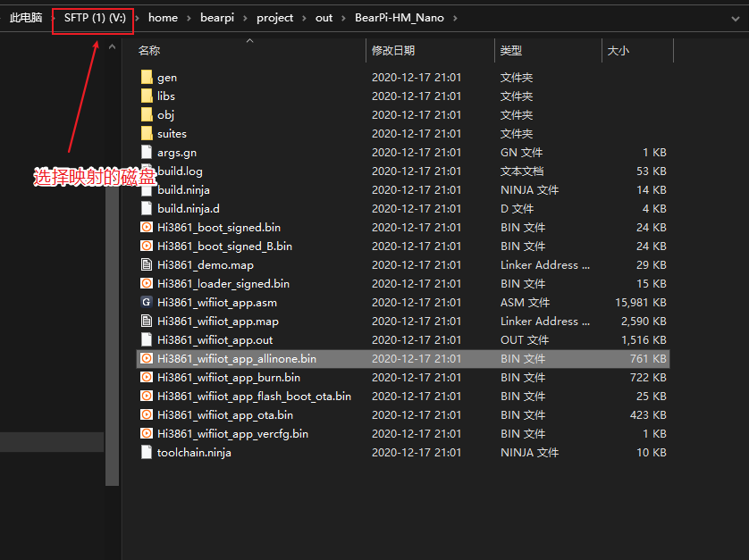Click the toolchain.ninja file icon

[x=147, y=453]
